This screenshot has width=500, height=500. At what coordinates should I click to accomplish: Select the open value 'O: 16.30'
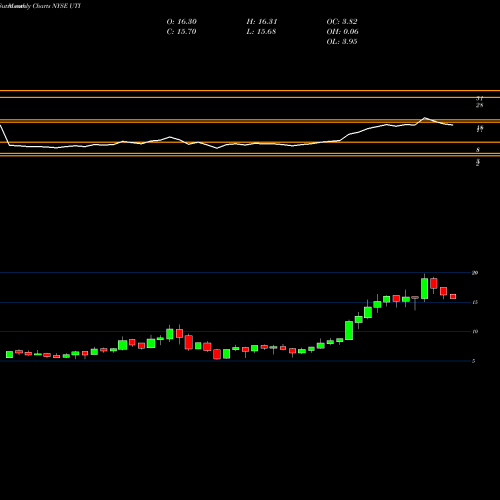coord(182,22)
